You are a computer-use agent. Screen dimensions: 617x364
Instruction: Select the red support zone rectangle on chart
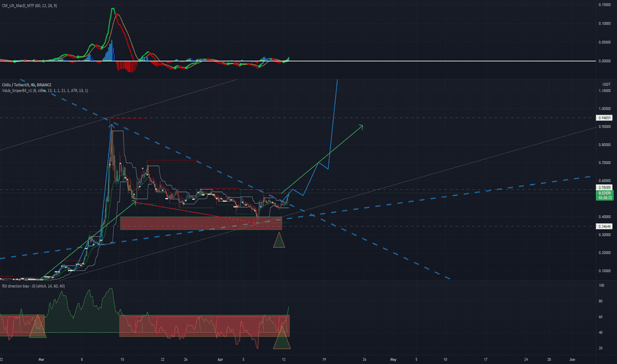pyautogui.click(x=201, y=223)
